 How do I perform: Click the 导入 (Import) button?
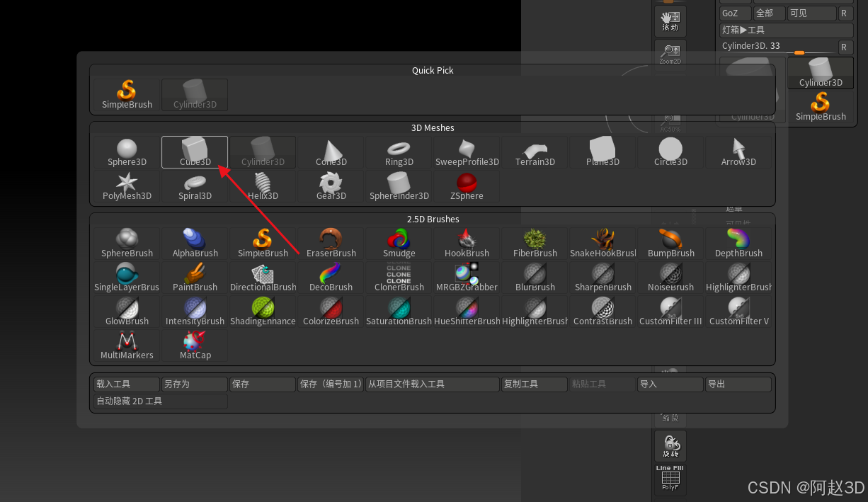click(670, 384)
